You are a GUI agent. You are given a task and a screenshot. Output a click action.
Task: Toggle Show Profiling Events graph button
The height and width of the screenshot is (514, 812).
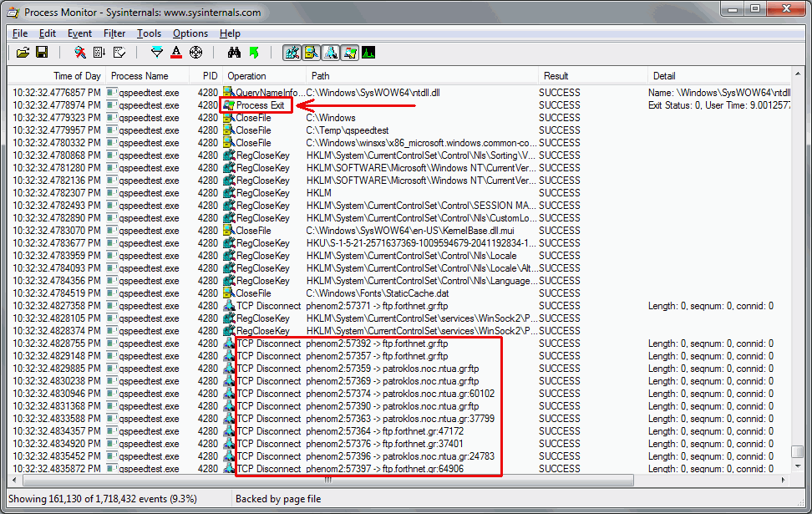click(368, 53)
